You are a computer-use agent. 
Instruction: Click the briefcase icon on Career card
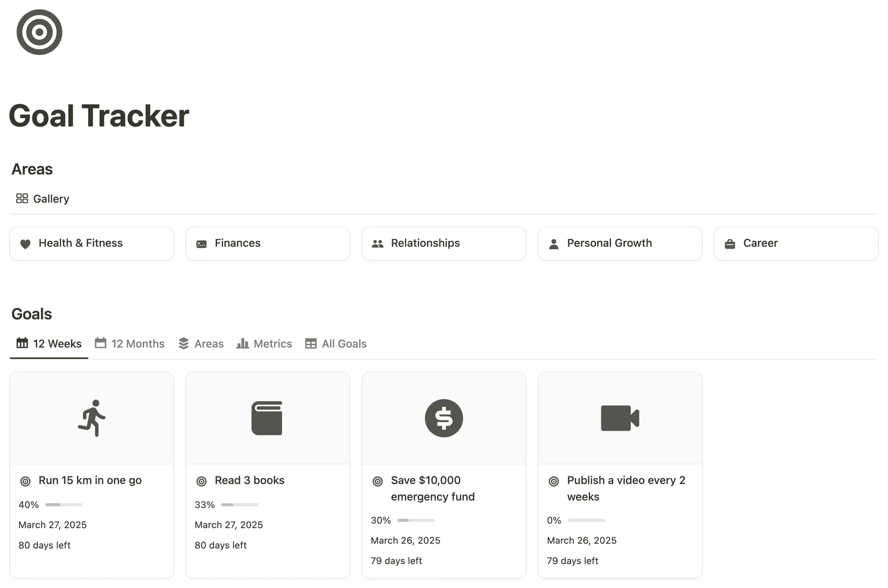pyautogui.click(x=730, y=244)
